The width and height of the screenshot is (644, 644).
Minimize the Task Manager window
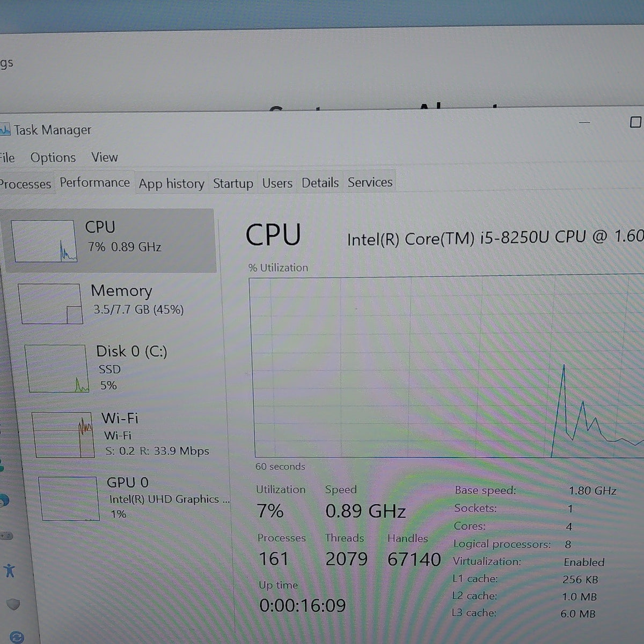pos(584,122)
